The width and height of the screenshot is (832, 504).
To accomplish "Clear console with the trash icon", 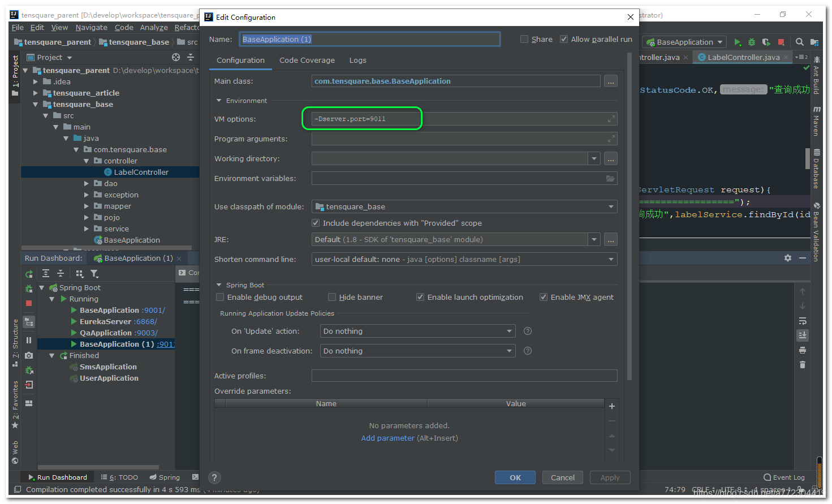I will pos(802,365).
